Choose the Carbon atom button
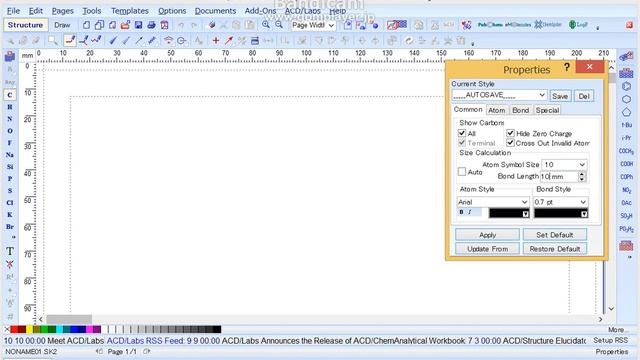 click(x=9, y=95)
